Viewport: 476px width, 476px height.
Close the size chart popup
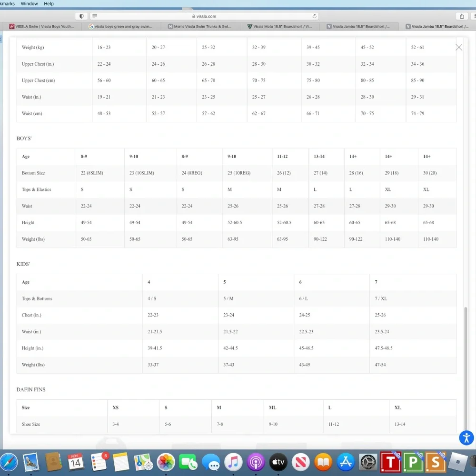(459, 47)
